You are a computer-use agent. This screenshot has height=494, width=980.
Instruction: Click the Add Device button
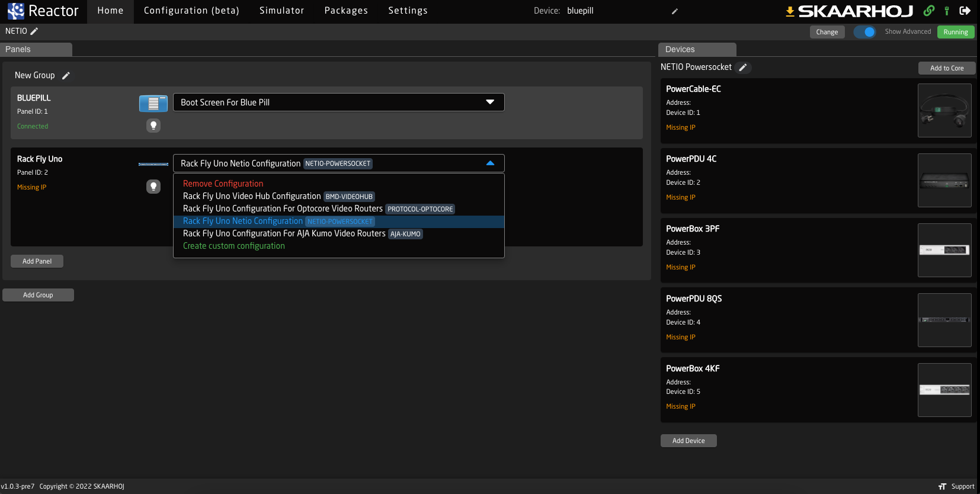(x=688, y=441)
